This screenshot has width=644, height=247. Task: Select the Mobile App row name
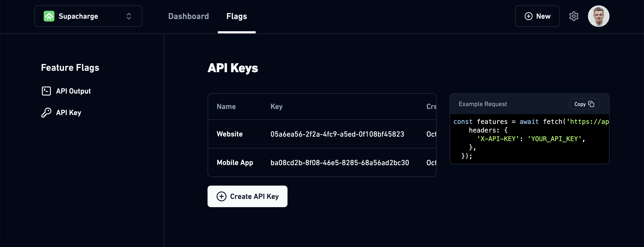pyautogui.click(x=235, y=163)
